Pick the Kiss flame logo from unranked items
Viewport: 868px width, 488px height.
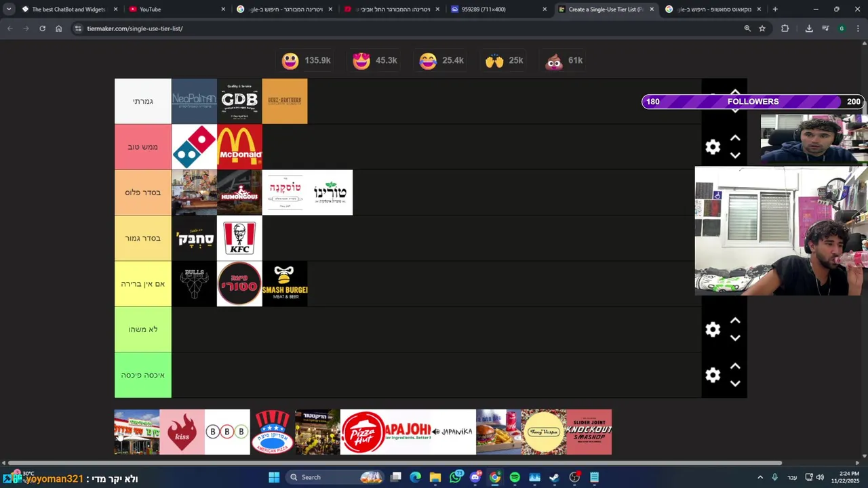[182, 432]
